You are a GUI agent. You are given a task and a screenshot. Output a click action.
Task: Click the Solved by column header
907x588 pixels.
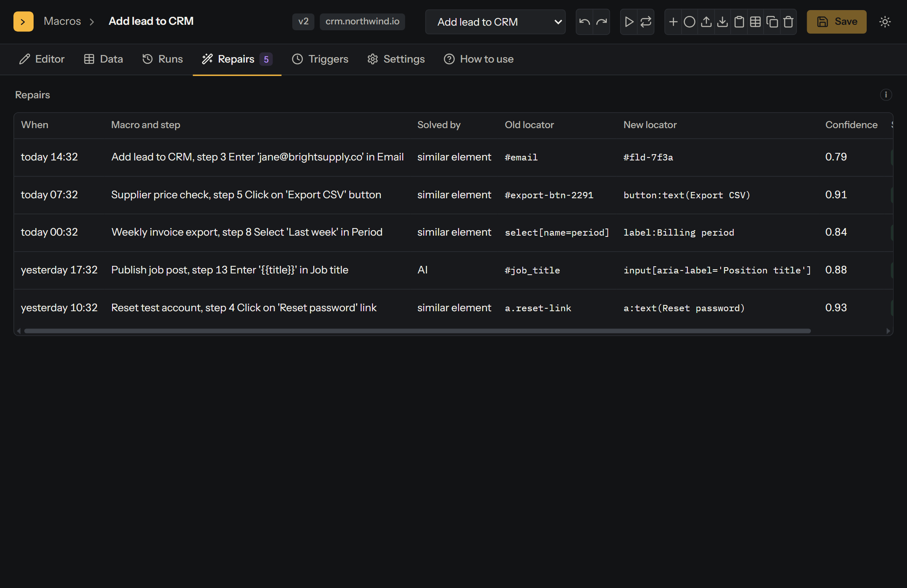[439, 125]
